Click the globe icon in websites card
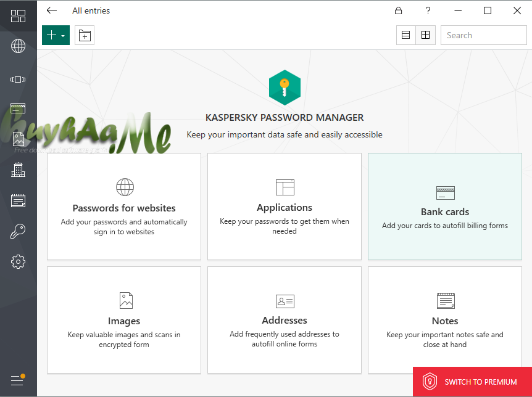 click(x=125, y=187)
